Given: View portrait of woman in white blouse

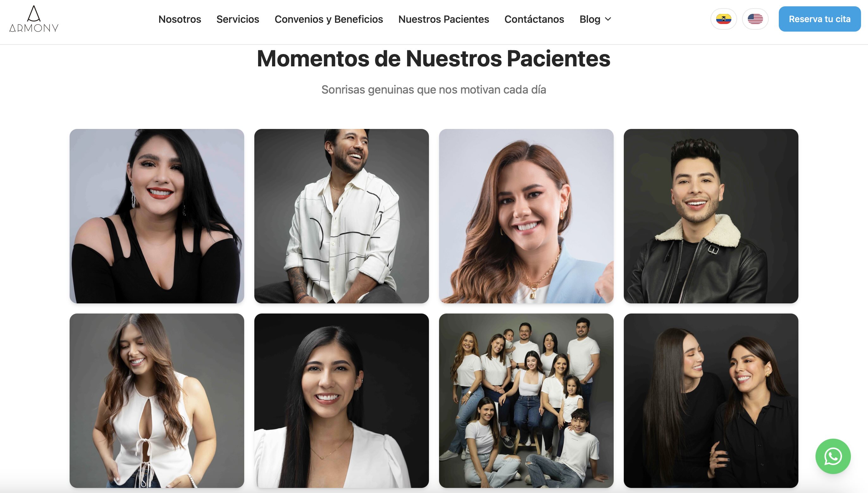Looking at the screenshot, I should click(341, 401).
